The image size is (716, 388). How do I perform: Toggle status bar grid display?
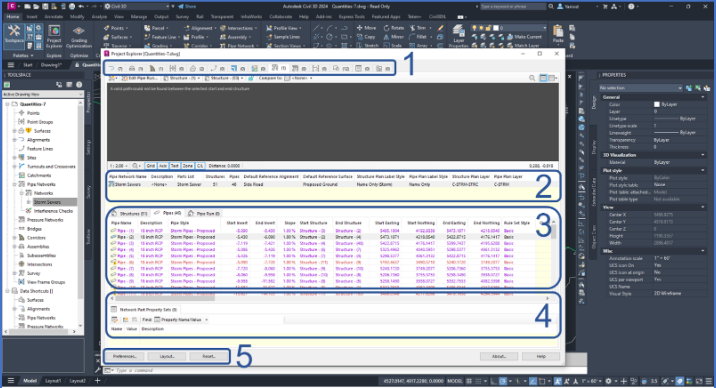(x=469, y=381)
